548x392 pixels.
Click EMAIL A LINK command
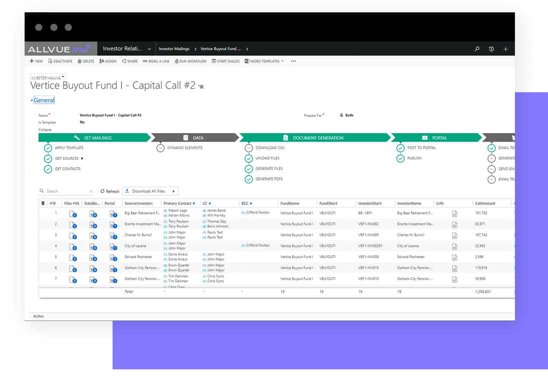click(x=156, y=61)
